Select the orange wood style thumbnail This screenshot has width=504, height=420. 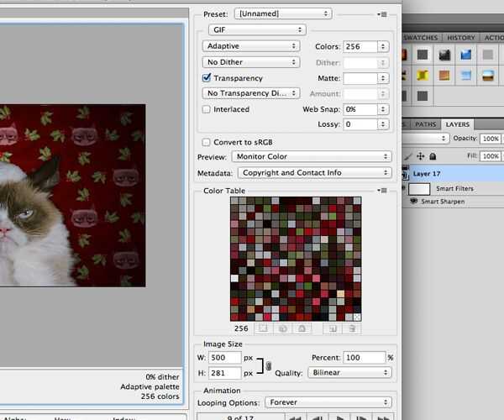(x=444, y=76)
